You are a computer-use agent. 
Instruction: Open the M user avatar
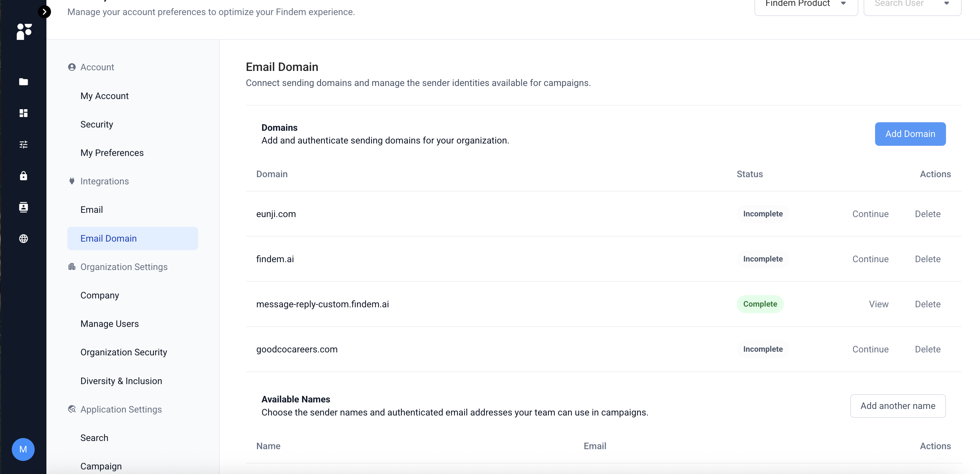click(23, 449)
